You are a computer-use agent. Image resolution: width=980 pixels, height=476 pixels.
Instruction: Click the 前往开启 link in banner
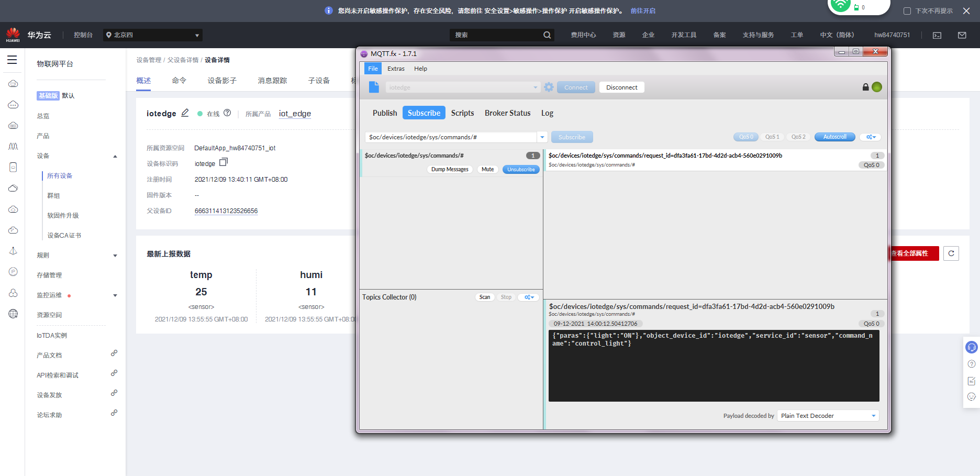pos(643,10)
